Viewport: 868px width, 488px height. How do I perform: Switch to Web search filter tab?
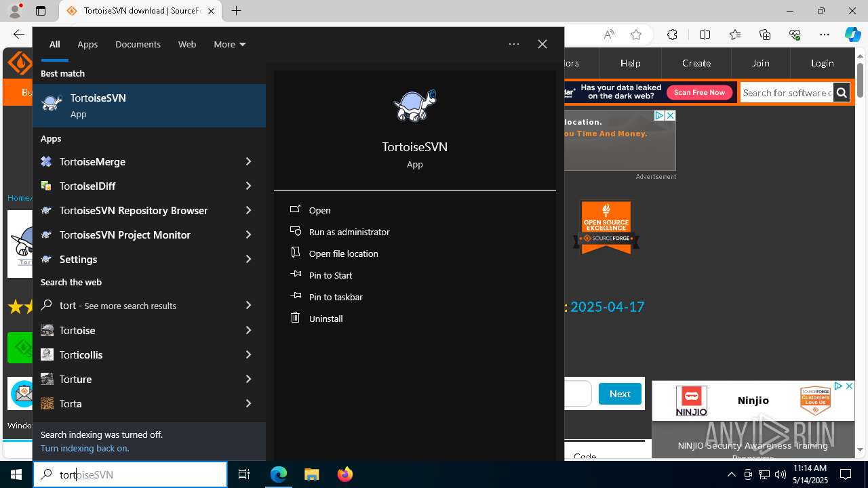coord(187,44)
